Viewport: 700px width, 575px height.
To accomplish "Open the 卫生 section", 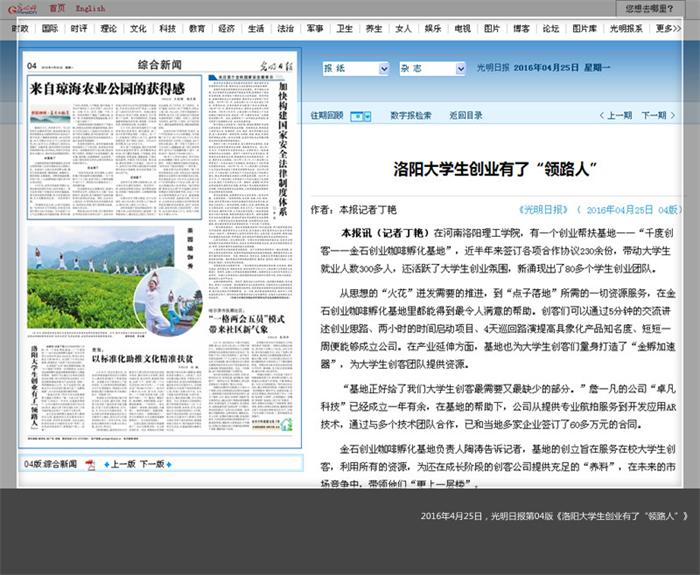I will [344, 29].
